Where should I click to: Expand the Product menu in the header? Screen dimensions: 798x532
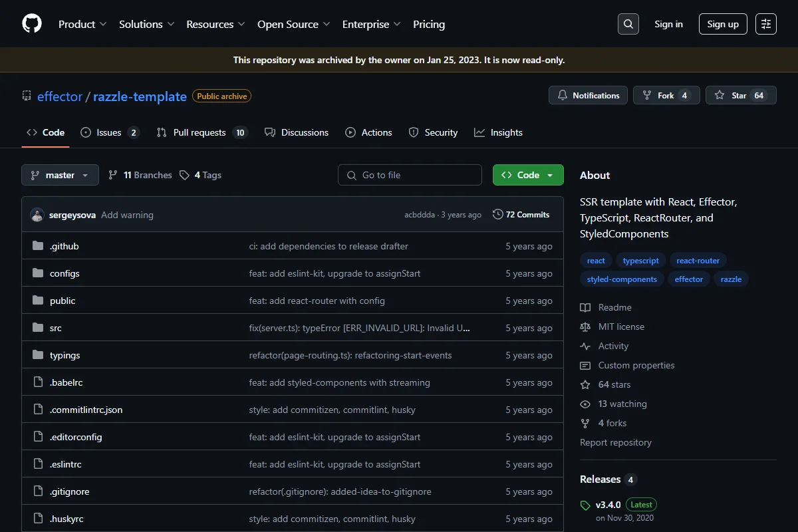[x=82, y=24]
